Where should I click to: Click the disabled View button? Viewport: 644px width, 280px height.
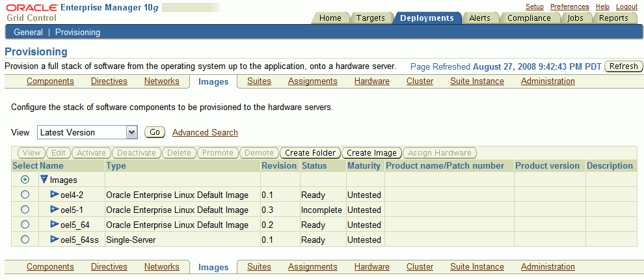click(31, 153)
